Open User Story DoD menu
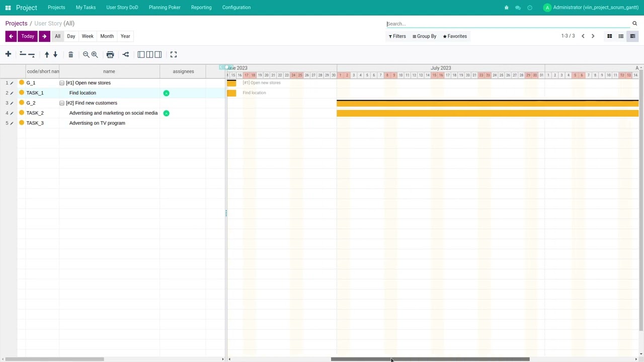This screenshot has width=644, height=362. click(122, 8)
